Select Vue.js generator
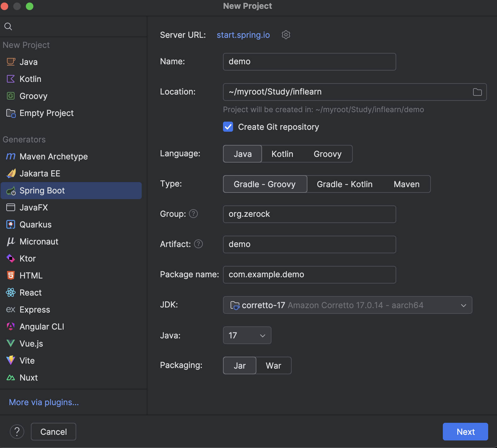 click(x=71, y=343)
